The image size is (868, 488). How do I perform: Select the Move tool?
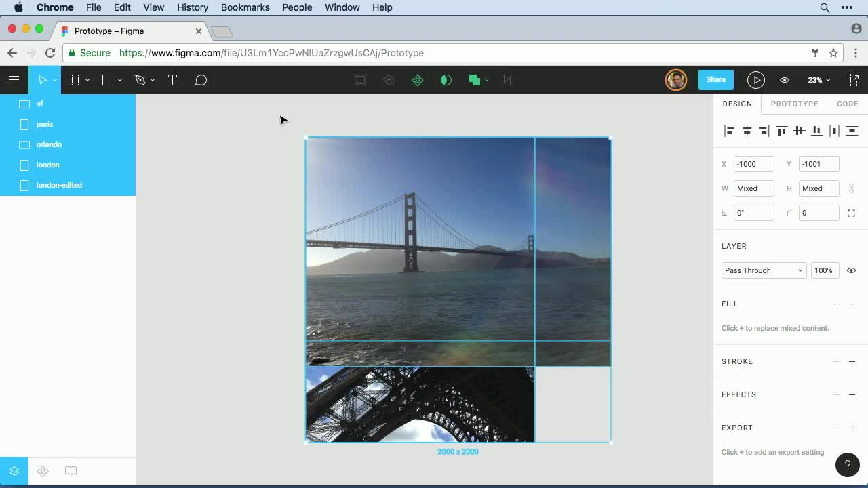click(x=42, y=79)
